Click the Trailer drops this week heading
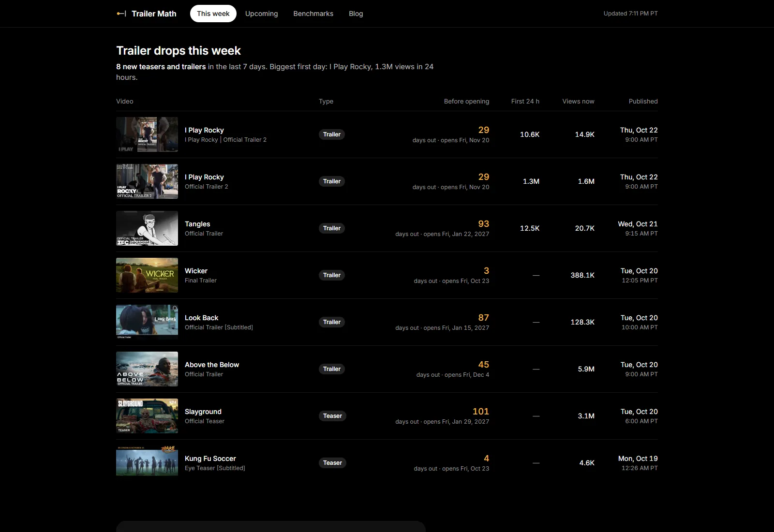This screenshot has width=774, height=532. pyautogui.click(x=179, y=51)
